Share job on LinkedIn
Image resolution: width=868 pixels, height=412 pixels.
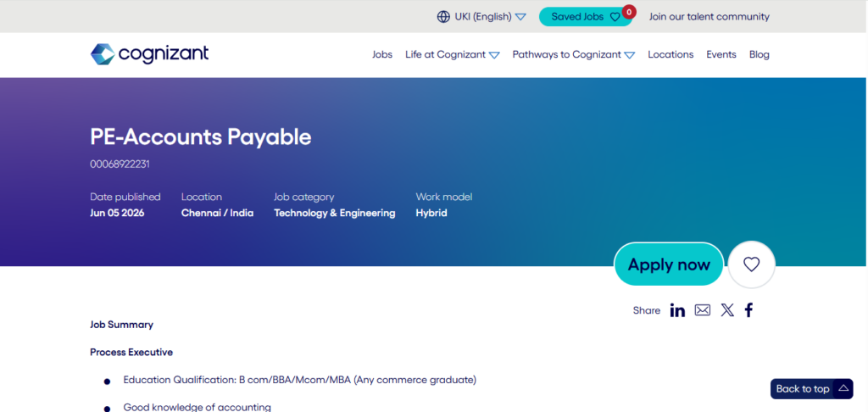tap(677, 310)
